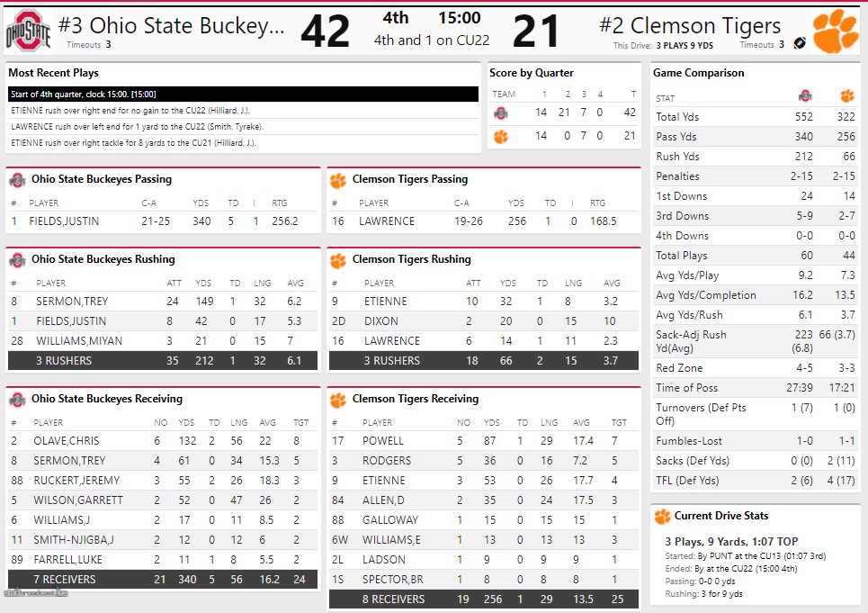The height and width of the screenshot is (613, 868).
Task: Click the Ohio State column icon in Game Comparison
Action: (x=805, y=95)
